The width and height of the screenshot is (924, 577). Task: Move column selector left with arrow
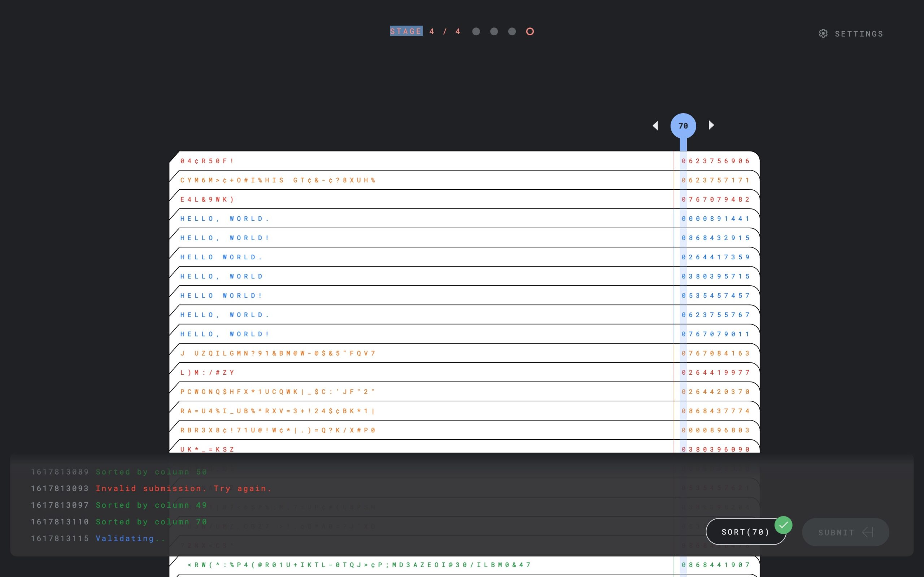[x=655, y=125]
